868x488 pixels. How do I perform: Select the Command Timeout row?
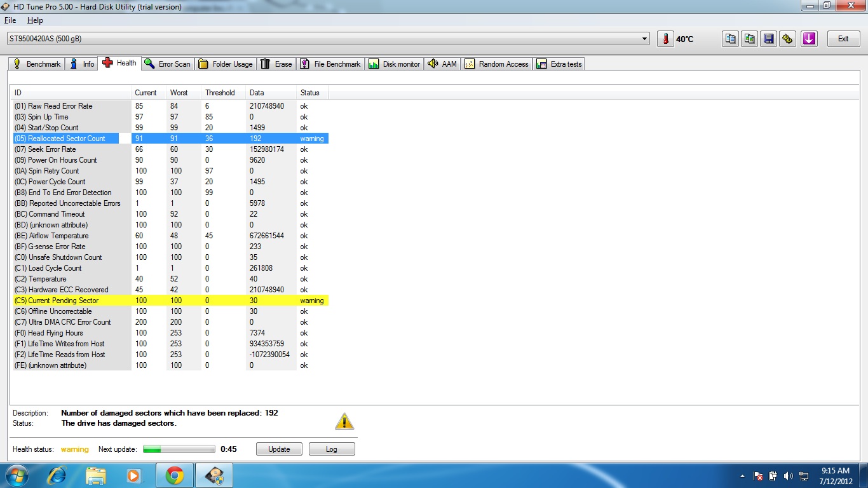pyautogui.click(x=170, y=214)
